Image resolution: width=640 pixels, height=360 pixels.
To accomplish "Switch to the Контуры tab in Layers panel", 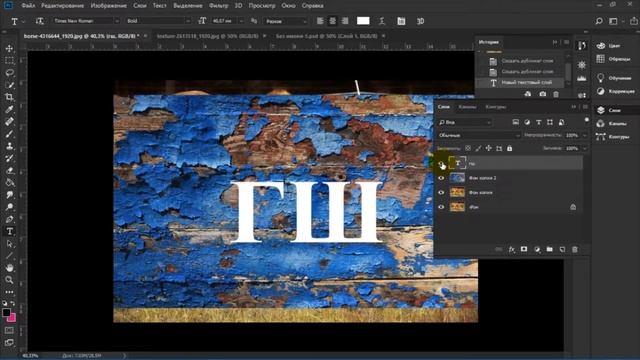I will click(496, 107).
